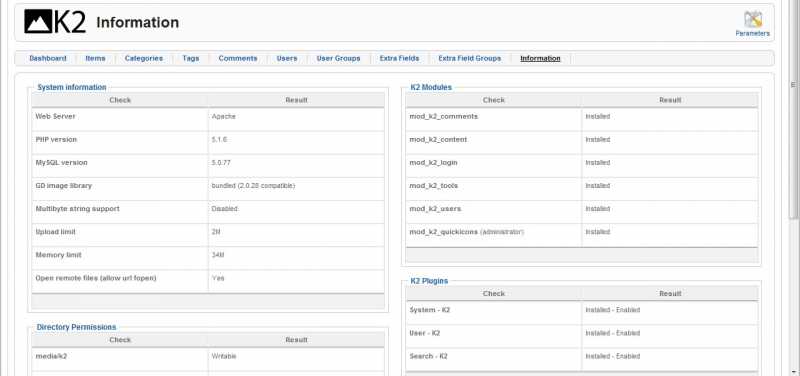The width and height of the screenshot is (800, 376).
Task: Select the Memory limit value 34M
Action: pos(217,255)
